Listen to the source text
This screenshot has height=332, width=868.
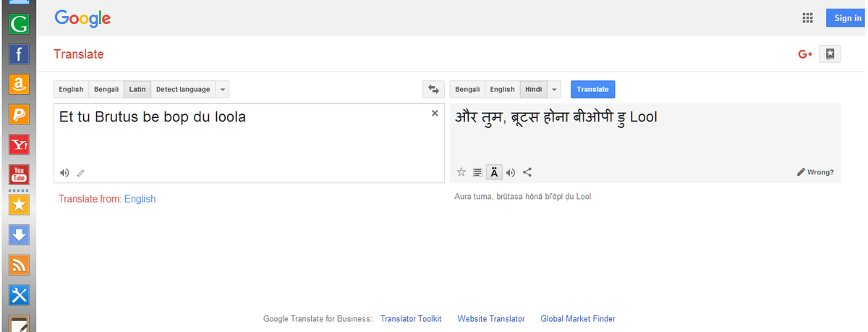click(64, 173)
